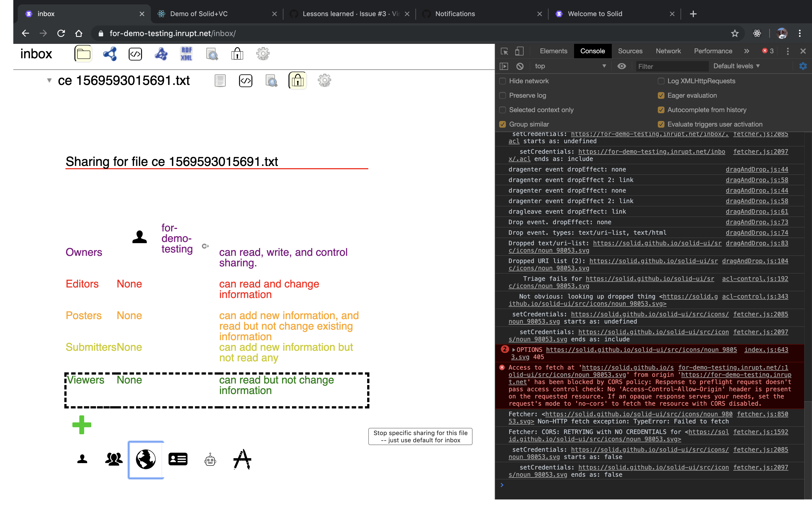Toggle the live expression eye icon

click(621, 66)
